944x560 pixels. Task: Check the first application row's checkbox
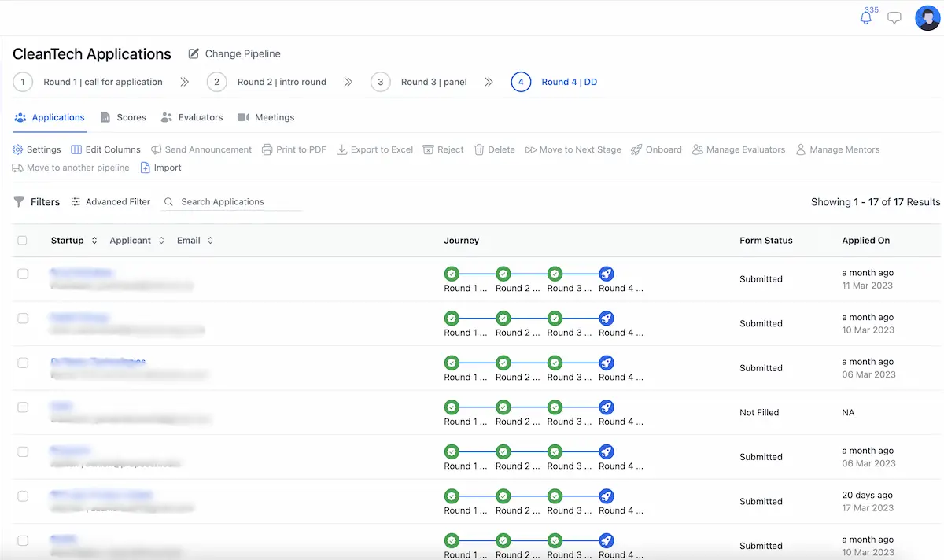pyautogui.click(x=22, y=274)
